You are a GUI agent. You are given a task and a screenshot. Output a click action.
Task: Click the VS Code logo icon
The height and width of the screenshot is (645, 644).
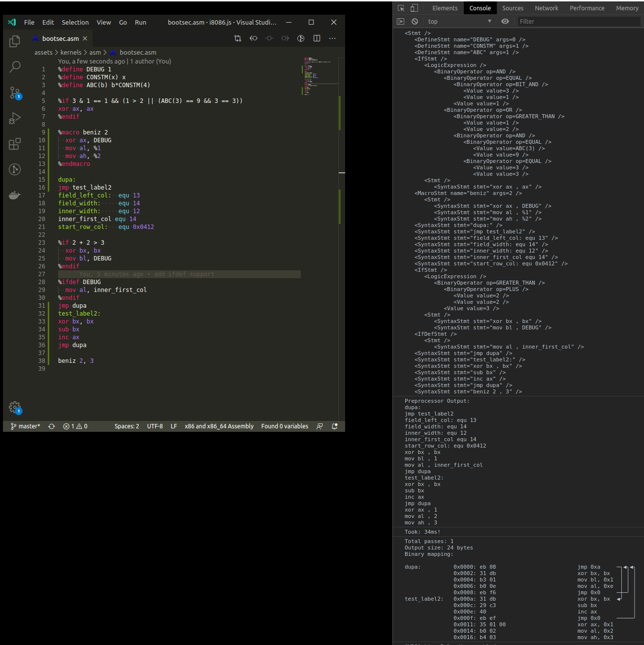(x=12, y=22)
